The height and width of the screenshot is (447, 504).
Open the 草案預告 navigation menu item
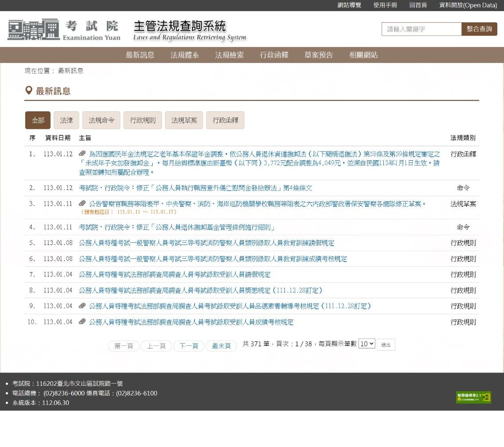319,55
